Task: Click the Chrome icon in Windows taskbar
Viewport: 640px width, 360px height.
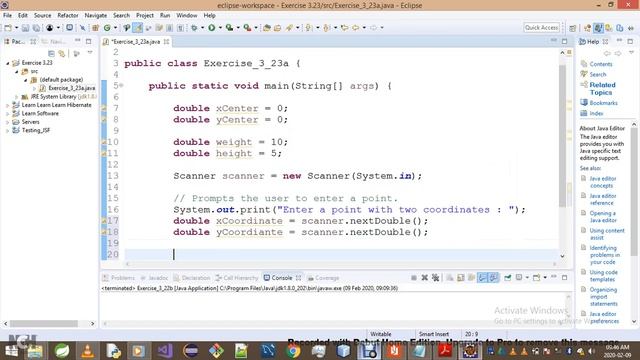Action: click(293, 351)
